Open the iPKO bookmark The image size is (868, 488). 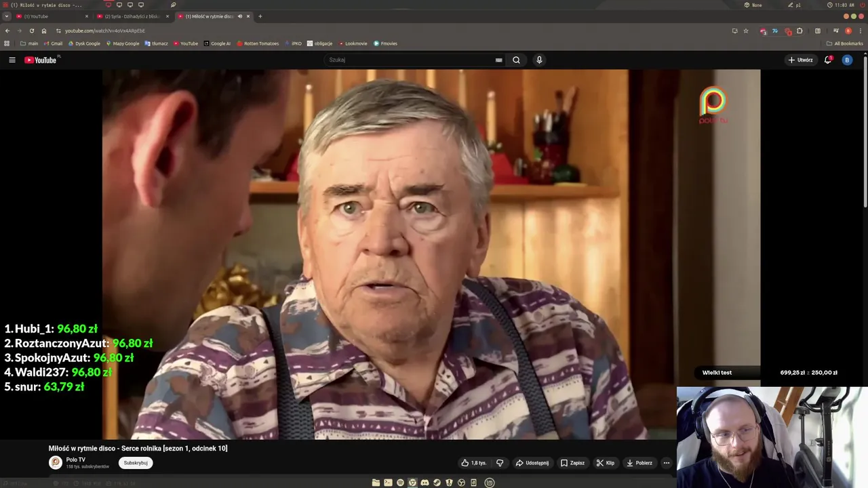coord(294,43)
